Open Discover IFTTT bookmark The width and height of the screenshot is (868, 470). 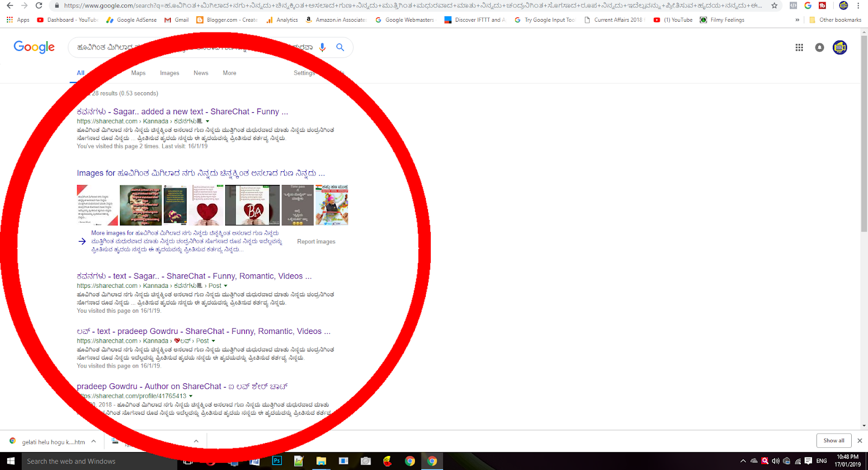pyautogui.click(x=475, y=20)
